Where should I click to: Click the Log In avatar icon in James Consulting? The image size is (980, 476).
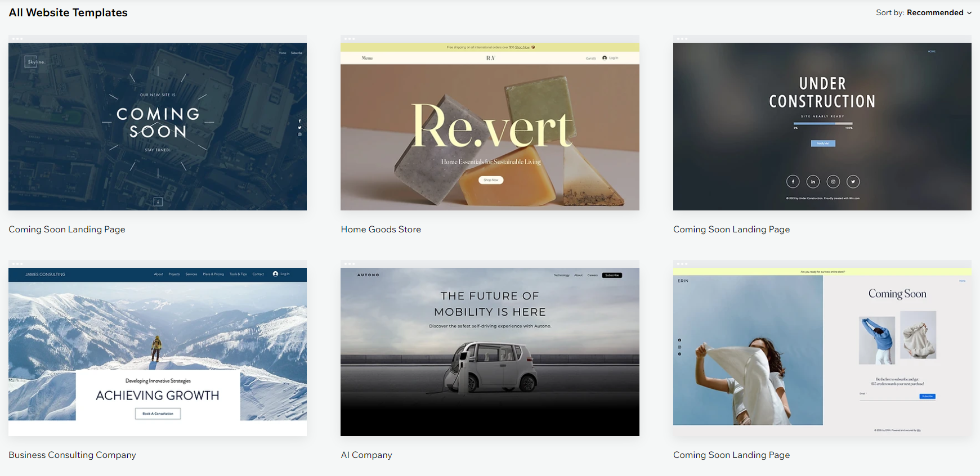point(275,274)
